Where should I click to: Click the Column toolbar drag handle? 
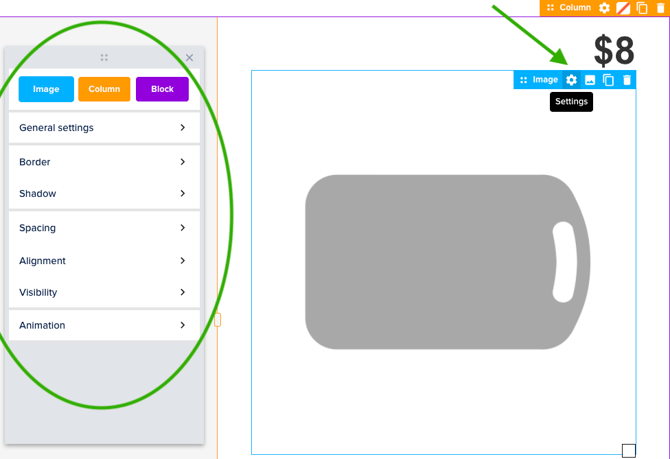pos(550,8)
